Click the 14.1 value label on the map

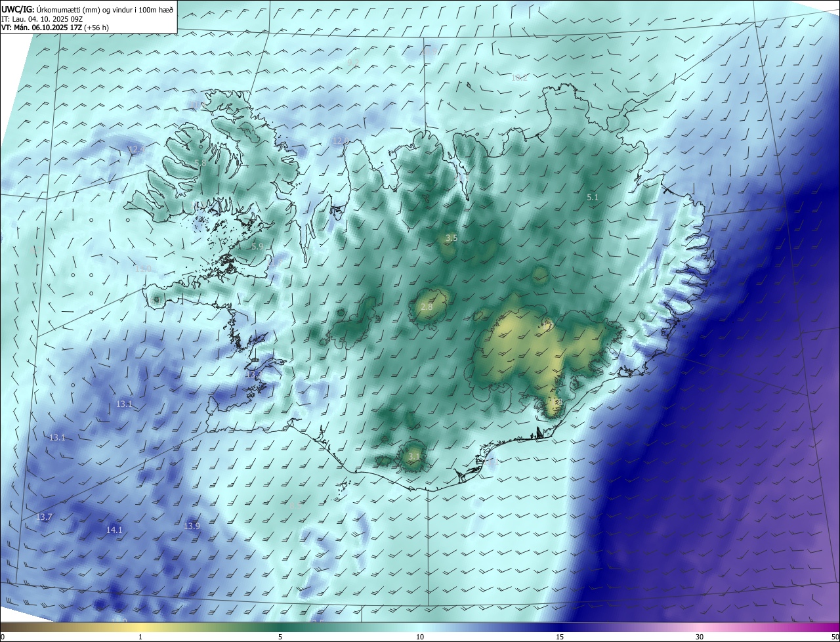point(114,530)
